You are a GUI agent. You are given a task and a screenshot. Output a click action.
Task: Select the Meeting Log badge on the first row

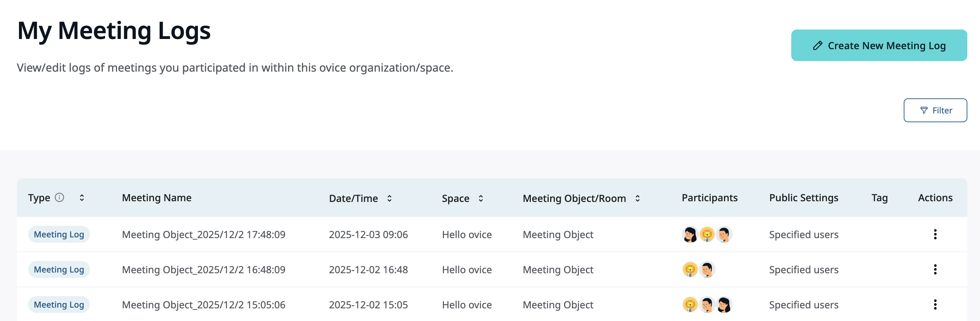[59, 234]
